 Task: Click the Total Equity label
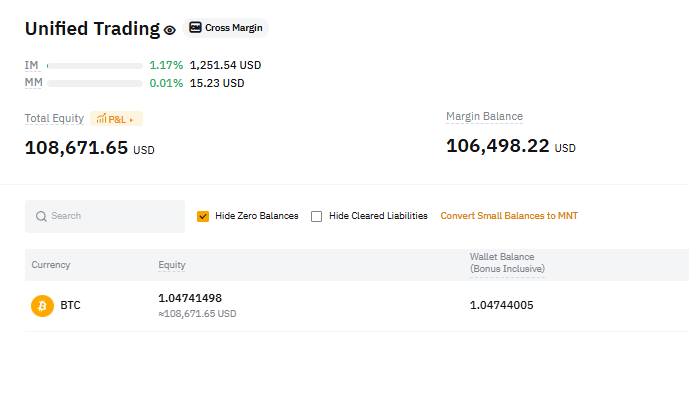54,118
